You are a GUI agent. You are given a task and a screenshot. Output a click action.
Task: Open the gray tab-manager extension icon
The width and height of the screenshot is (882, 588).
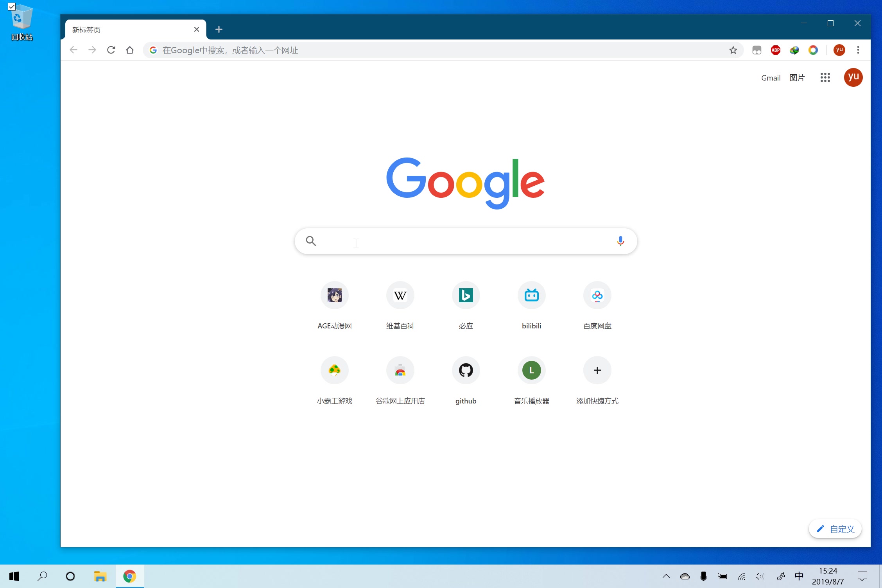[757, 50]
